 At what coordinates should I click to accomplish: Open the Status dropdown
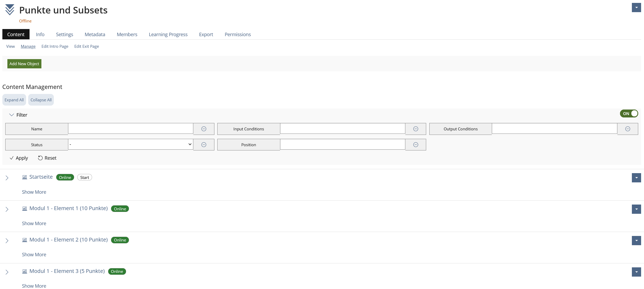(131, 144)
